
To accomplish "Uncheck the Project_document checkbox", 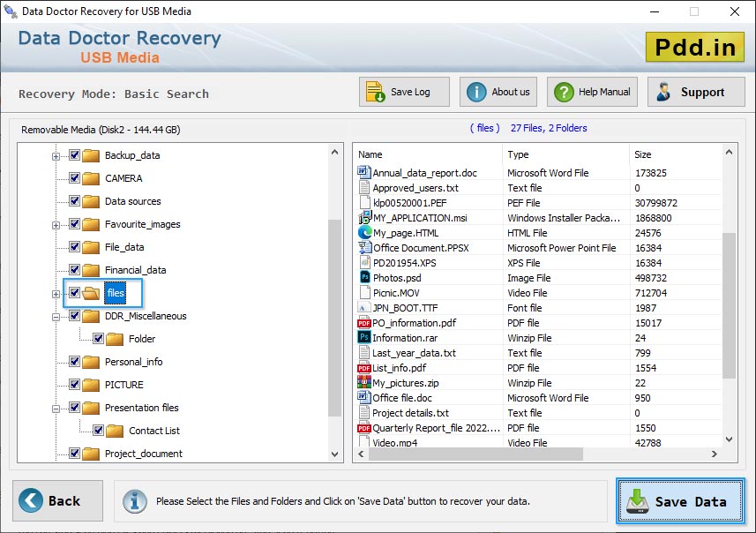I will [x=74, y=453].
